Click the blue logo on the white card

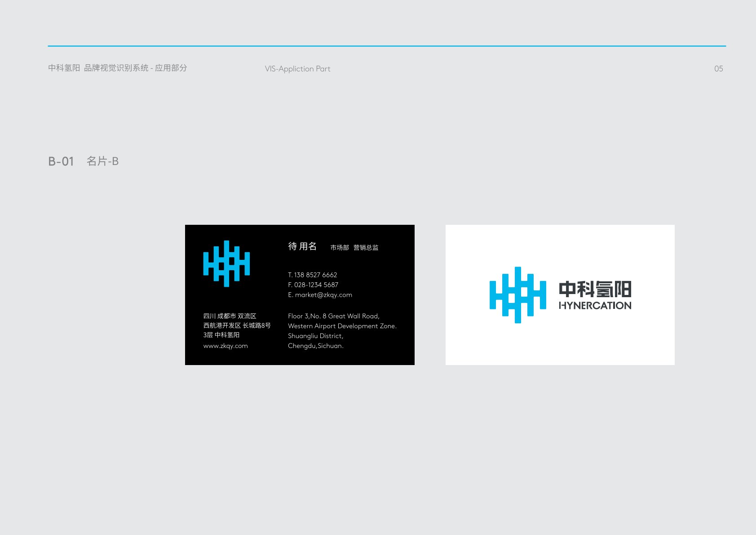(517, 295)
